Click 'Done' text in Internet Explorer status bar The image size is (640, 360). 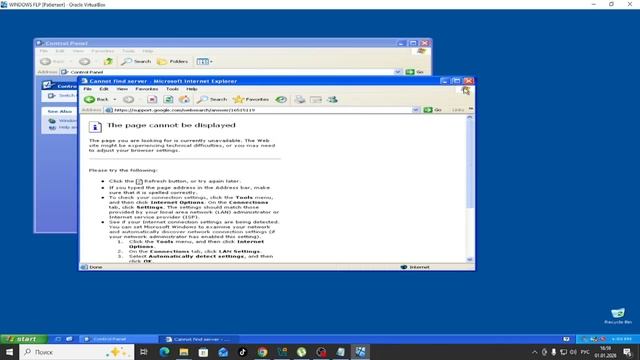click(96, 267)
